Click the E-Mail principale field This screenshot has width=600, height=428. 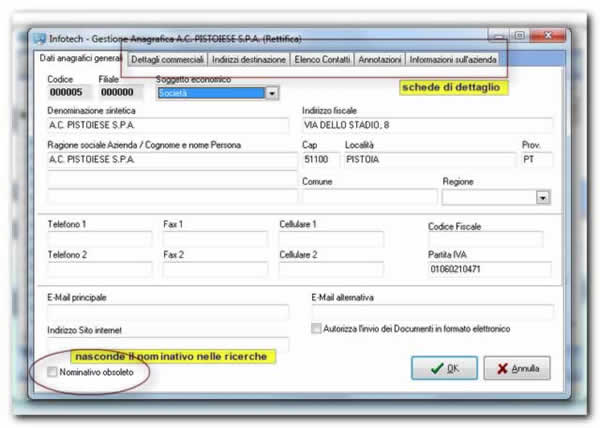pos(168,313)
